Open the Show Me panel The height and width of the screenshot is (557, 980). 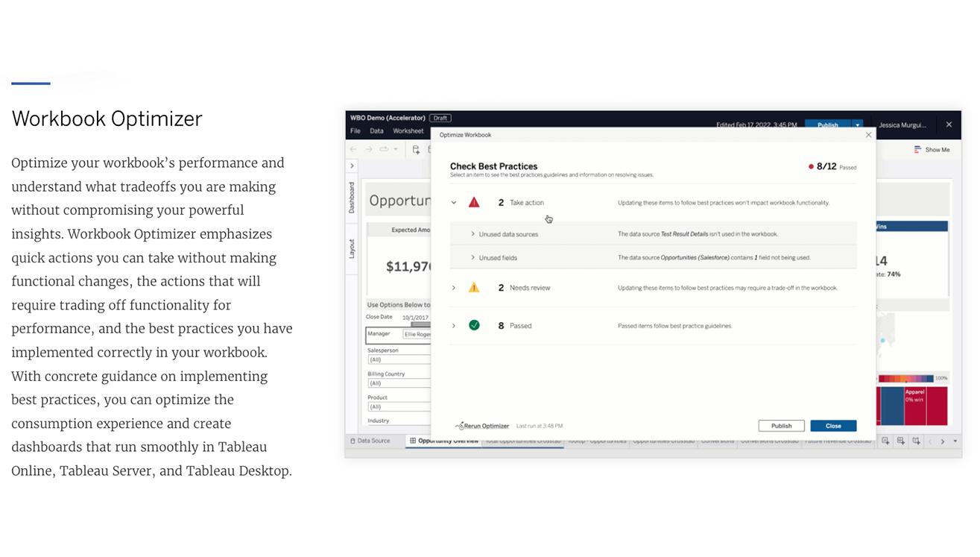(x=932, y=149)
